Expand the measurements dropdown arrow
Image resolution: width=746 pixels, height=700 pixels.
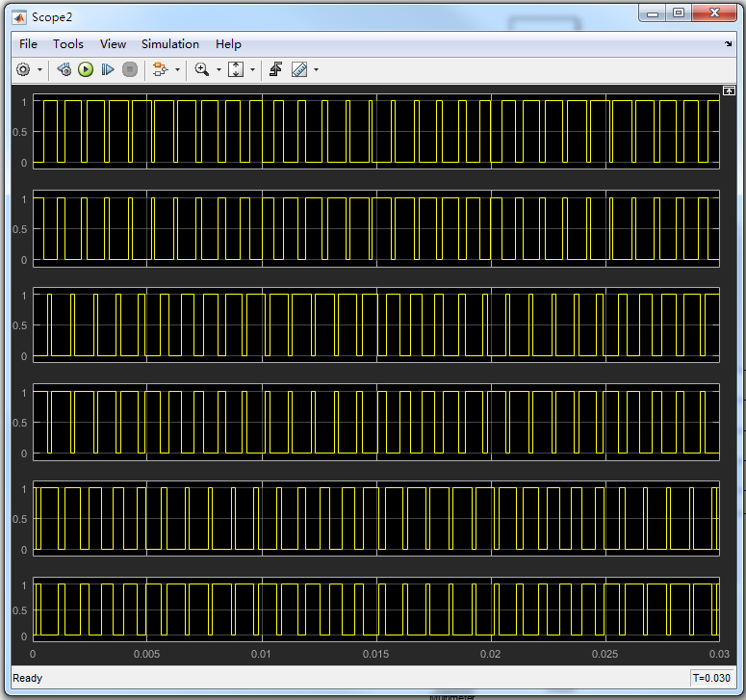[x=316, y=70]
